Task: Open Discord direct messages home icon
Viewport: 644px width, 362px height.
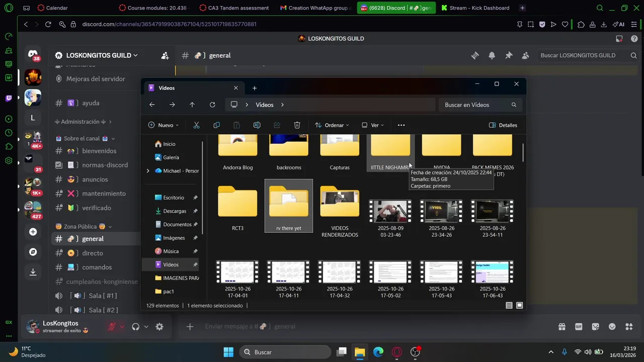Action: coord(33,54)
